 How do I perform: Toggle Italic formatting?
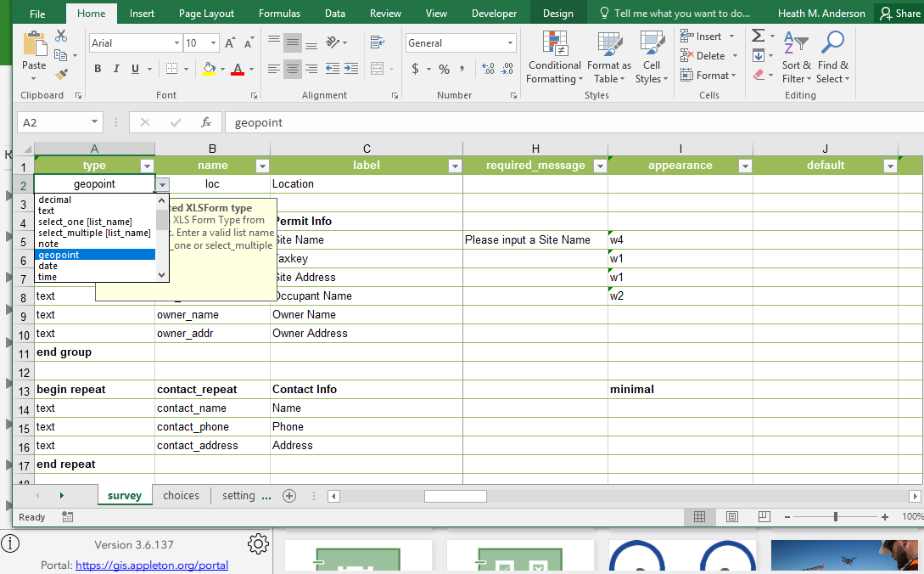(x=115, y=70)
